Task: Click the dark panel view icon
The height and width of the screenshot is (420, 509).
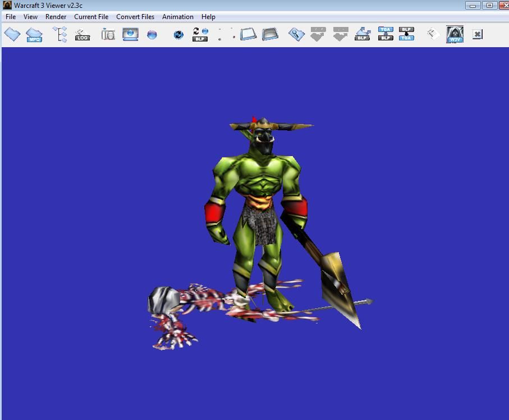Action: pyautogui.click(x=270, y=34)
